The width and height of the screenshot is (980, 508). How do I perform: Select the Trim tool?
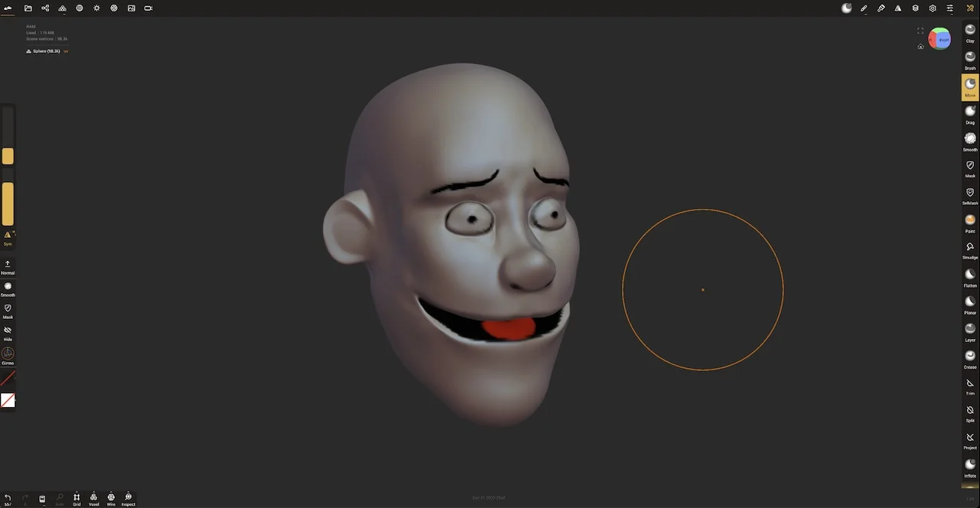point(970,386)
